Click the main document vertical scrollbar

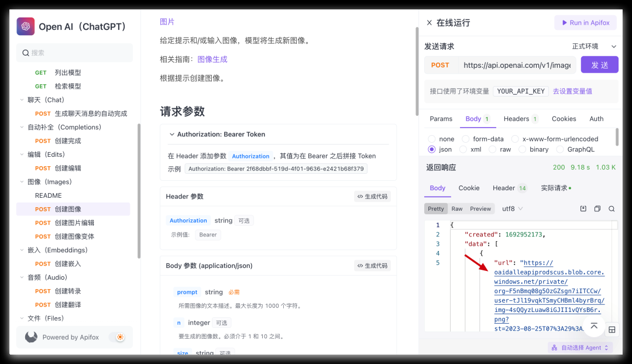[417, 72]
